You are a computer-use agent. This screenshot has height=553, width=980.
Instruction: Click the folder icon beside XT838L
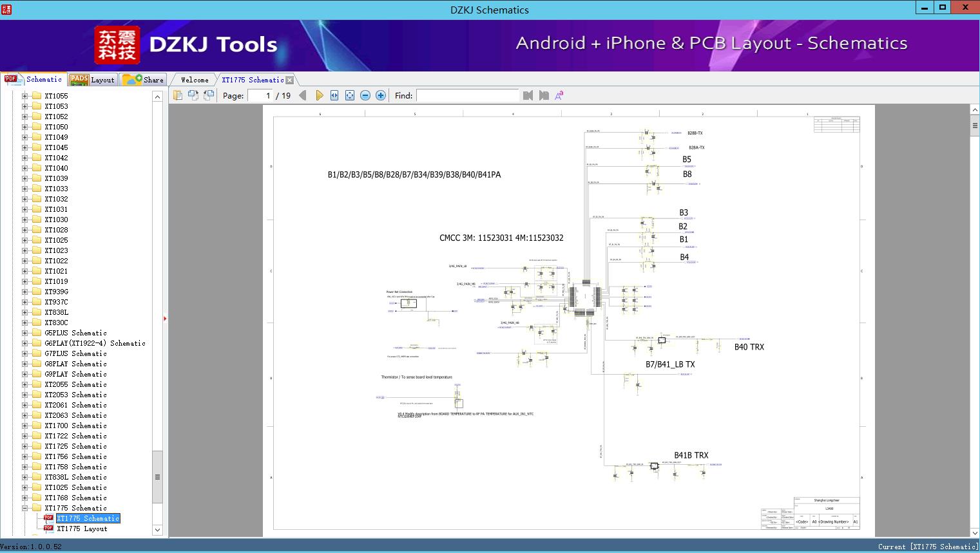coord(37,312)
